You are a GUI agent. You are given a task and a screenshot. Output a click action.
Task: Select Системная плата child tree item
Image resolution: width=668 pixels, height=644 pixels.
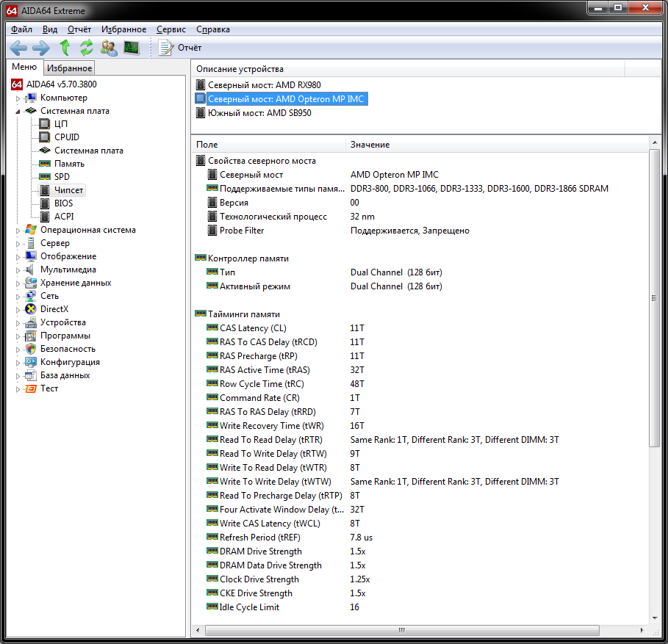point(89,151)
